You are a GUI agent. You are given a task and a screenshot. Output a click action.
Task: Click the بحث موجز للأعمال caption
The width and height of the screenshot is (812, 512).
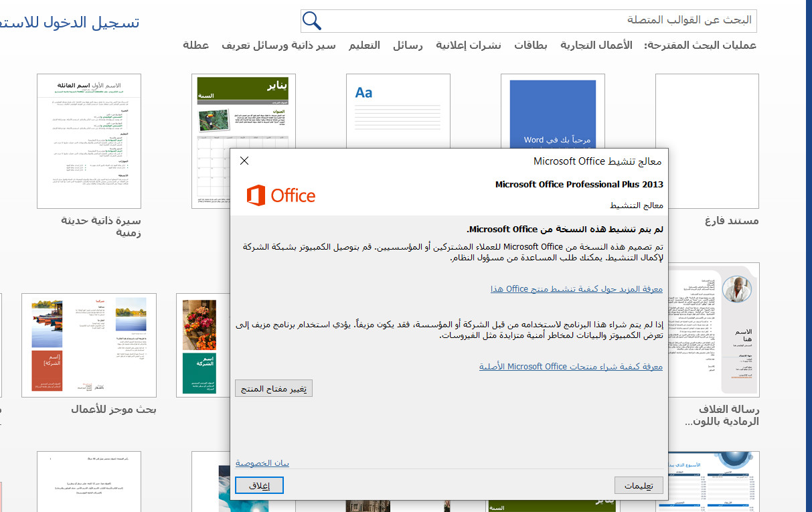tap(114, 409)
